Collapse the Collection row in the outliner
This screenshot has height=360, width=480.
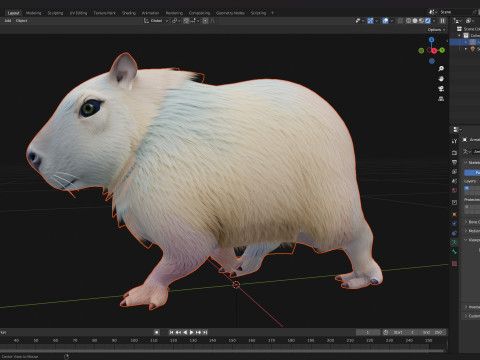tap(459, 35)
